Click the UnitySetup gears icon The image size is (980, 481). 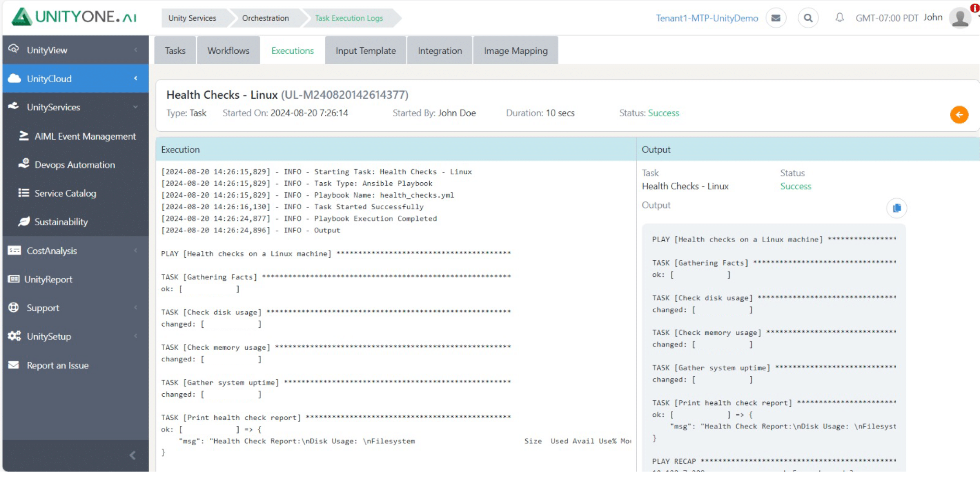pyautogui.click(x=14, y=336)
